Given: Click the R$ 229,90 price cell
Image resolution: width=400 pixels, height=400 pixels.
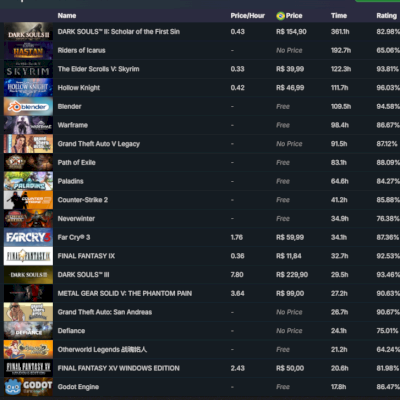Looking at the screenshot, I should click(x=292, y=274).
